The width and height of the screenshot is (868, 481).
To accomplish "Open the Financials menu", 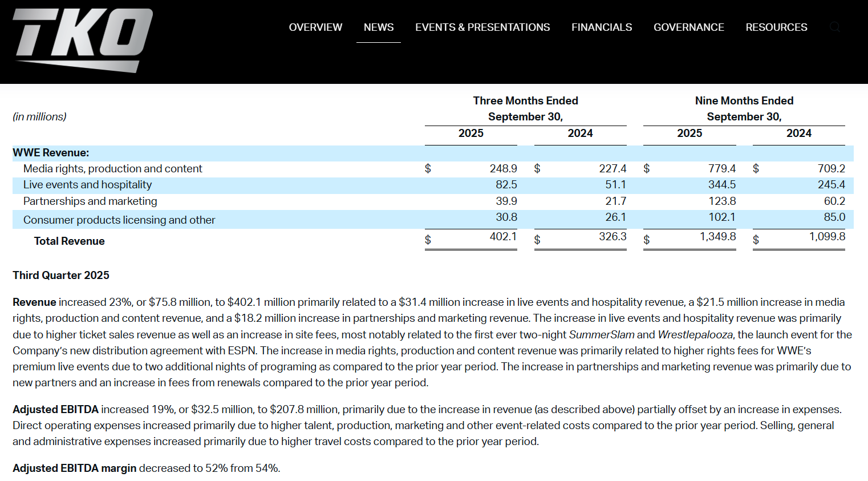I will (x=602, y=27).
